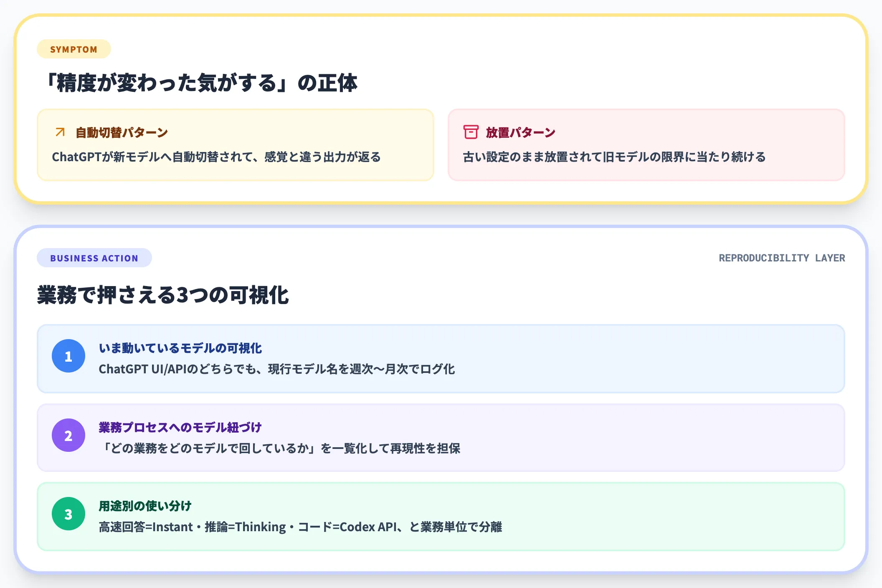The width and height of the screenshot is (882, 588).
Task: Click text 高速回答=Instant・推論=Thinking
Action: [193, 527]
